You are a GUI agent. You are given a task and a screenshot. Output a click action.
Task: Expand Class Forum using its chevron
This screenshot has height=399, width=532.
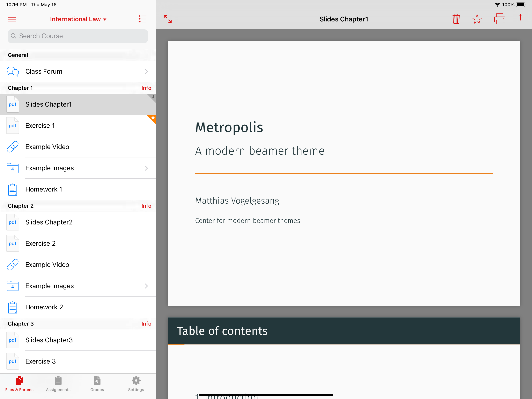[x=146, y=72]
